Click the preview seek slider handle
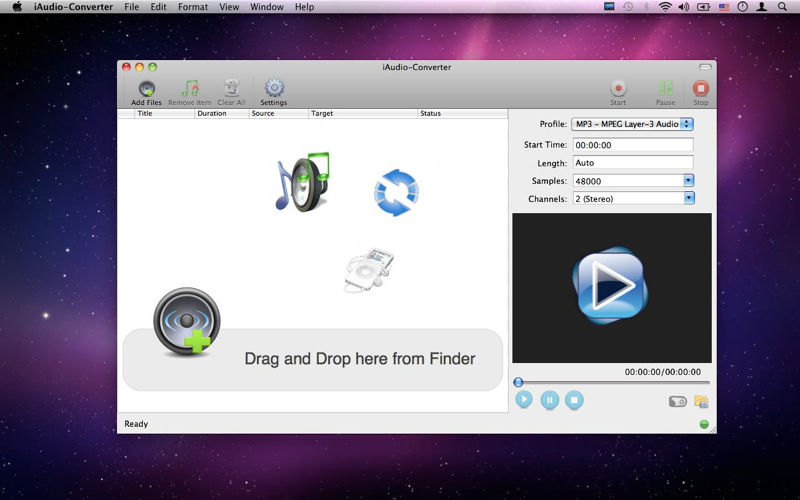The height and width of the screenshot is (500, 800). pyautogui.click(x=518, y=382)
